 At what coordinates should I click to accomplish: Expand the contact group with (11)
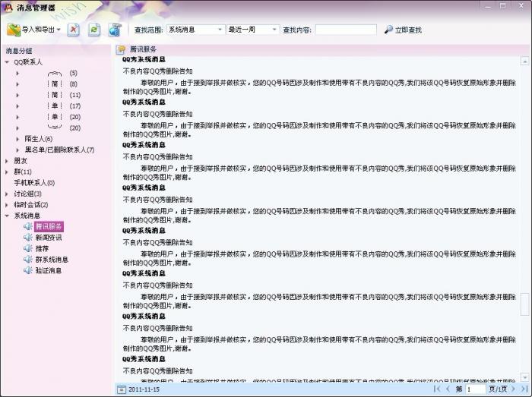click(x=17, y=95)
